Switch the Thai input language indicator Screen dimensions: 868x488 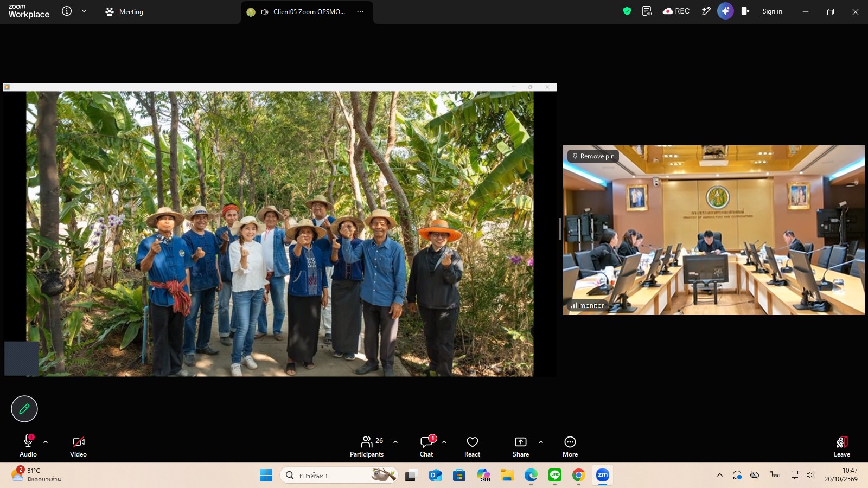pos(775,475)
